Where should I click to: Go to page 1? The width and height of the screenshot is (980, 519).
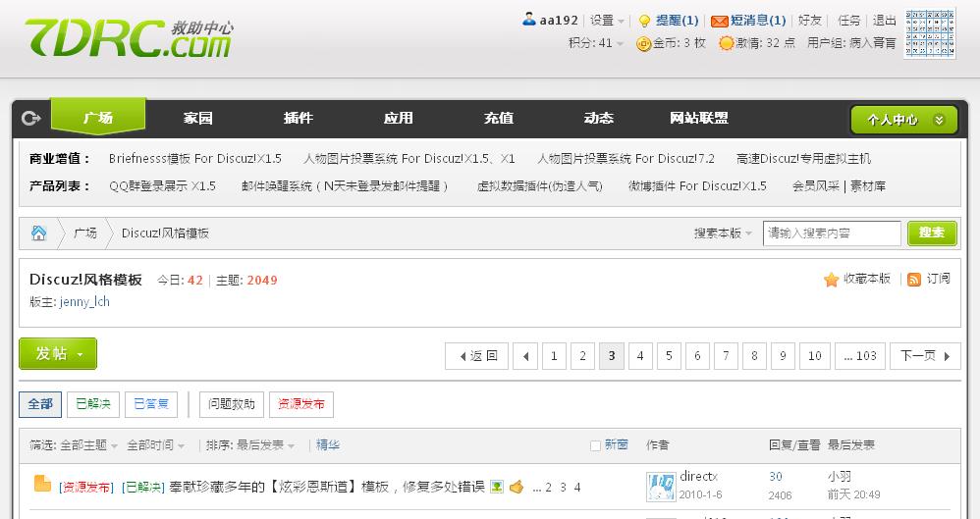click(554, 356)
